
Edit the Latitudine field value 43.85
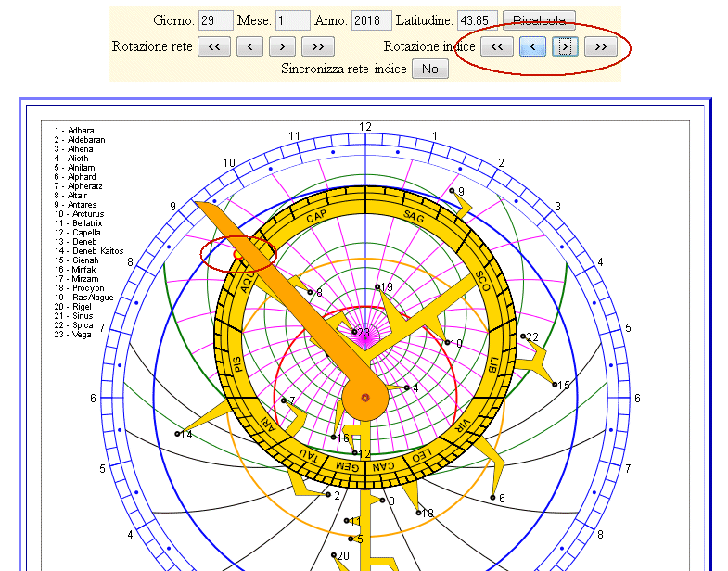478,20
